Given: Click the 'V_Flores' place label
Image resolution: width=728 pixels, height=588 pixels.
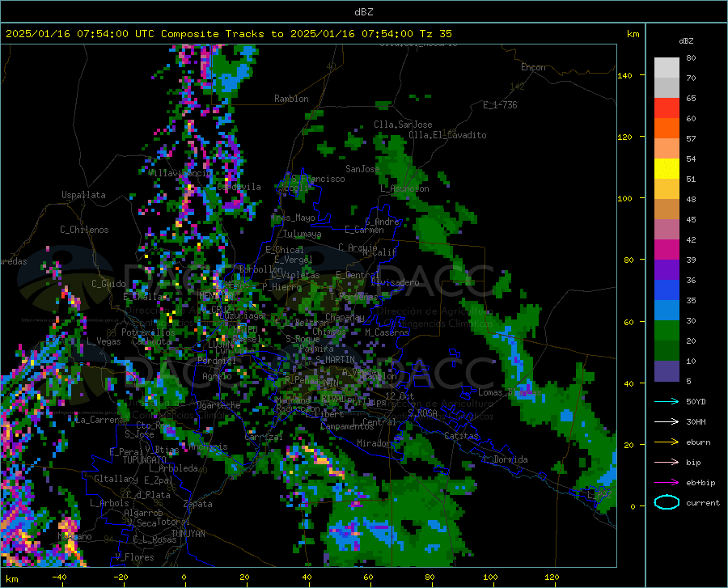Looking at the screenshot, I should (134, 557).
